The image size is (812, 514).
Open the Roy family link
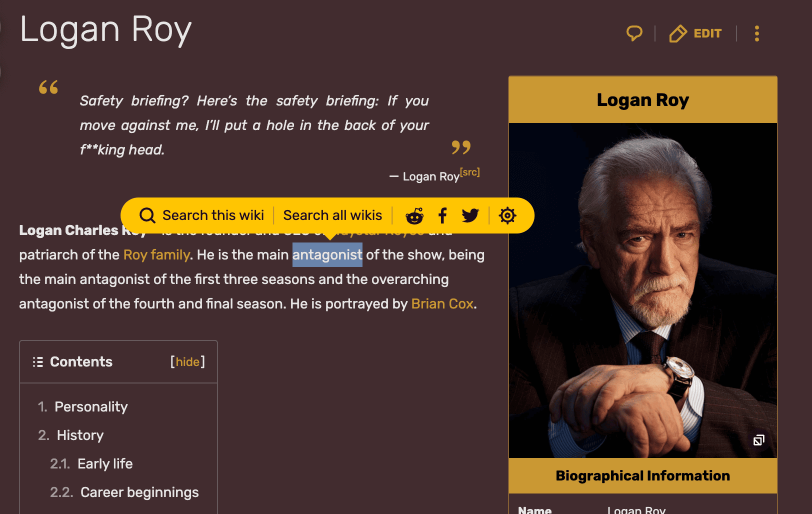[x=156, y=255]
